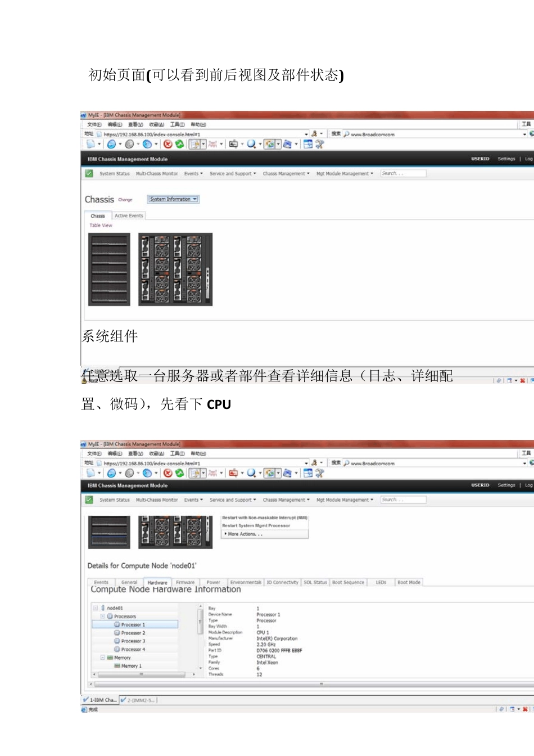Click Change link beside Chassis
This screenshot has width=534, height=756.
point(125,200)
